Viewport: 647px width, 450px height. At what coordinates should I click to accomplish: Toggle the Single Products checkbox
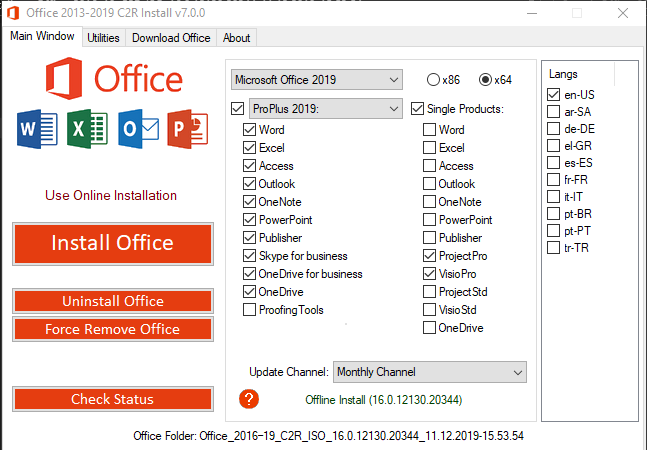(418, 109)
